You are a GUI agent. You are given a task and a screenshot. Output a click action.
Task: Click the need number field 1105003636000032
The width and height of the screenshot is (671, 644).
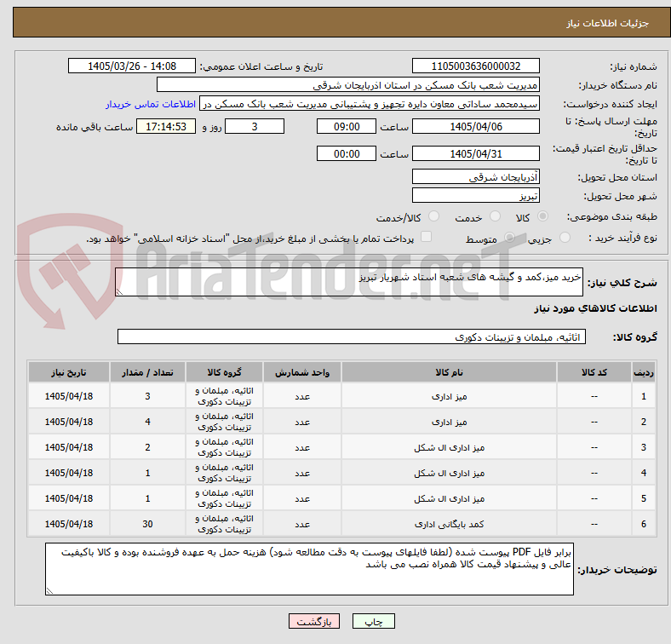click(475, 66)
